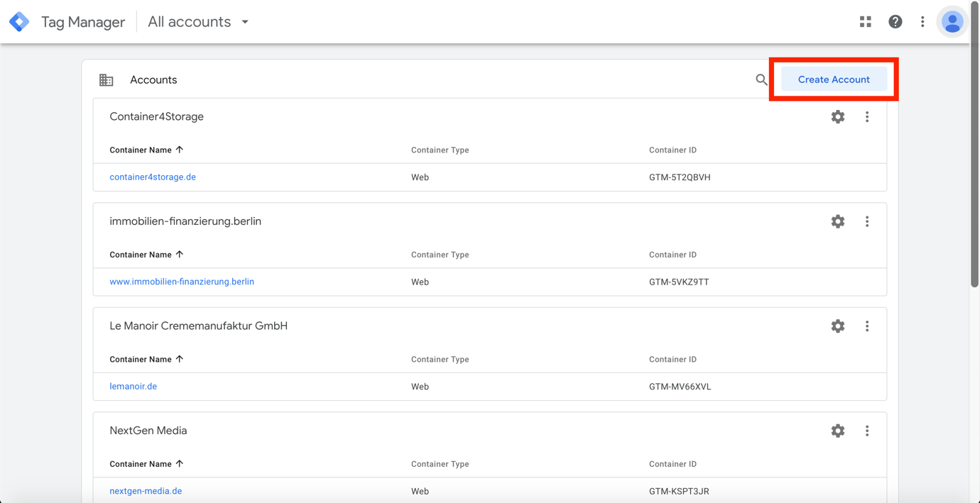Open settings gear for immobilien-finanzierung.berlin
Image resolution: width=980 pixels, height=503 pixels.
(x=838, y=221)
